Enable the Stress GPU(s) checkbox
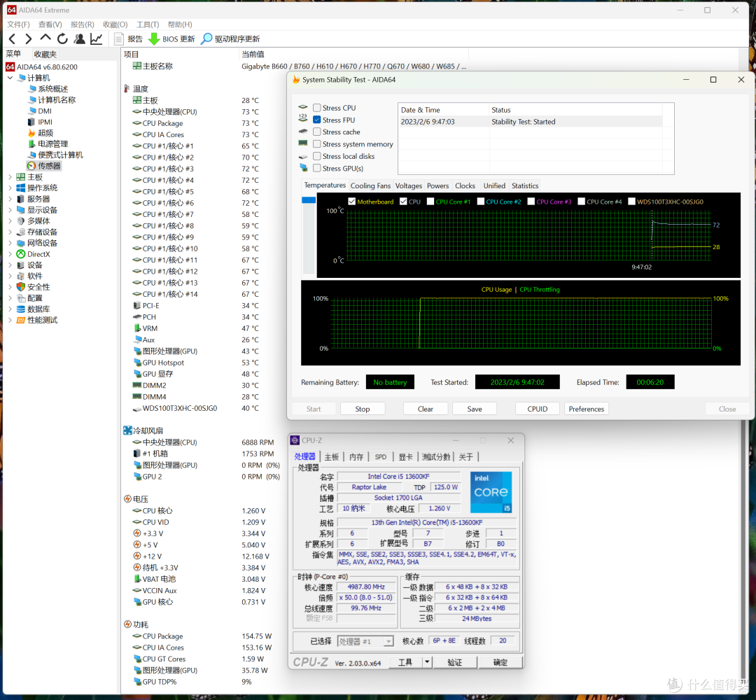The width and height of the screenshot is (756, 700). [x=317, y=168]
